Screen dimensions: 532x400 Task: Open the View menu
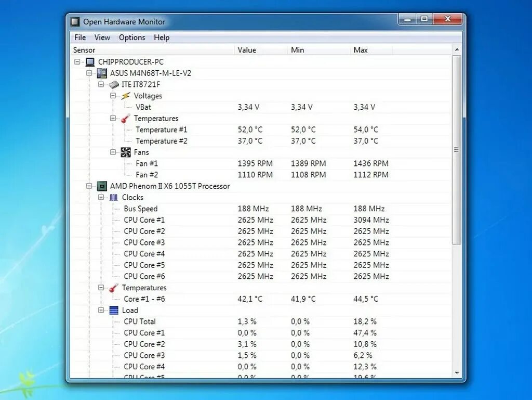coord(102,37)
